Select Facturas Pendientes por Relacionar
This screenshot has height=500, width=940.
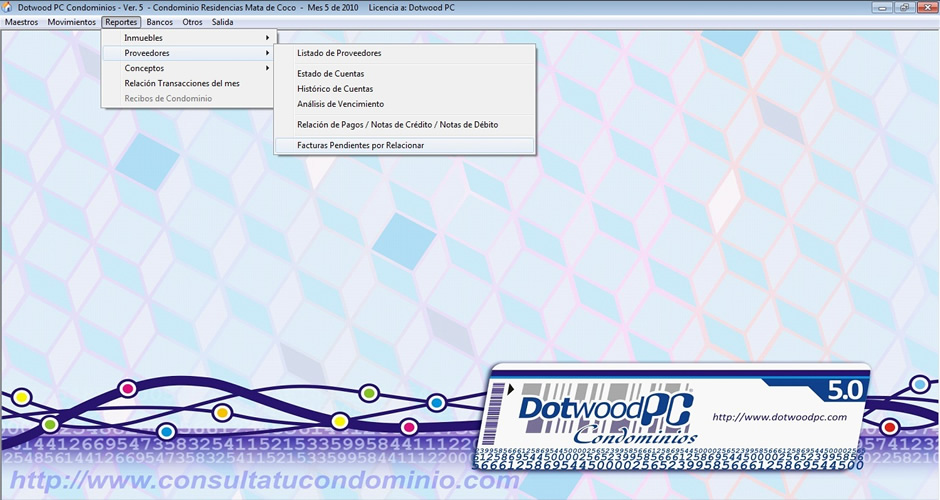pyautogui.click(x=405, y=145)
